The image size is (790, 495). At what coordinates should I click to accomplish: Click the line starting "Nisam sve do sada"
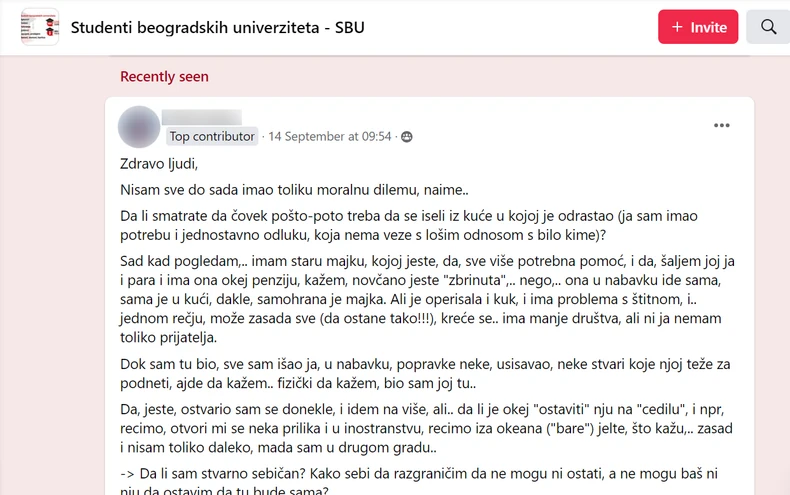[x=294, y=189]
